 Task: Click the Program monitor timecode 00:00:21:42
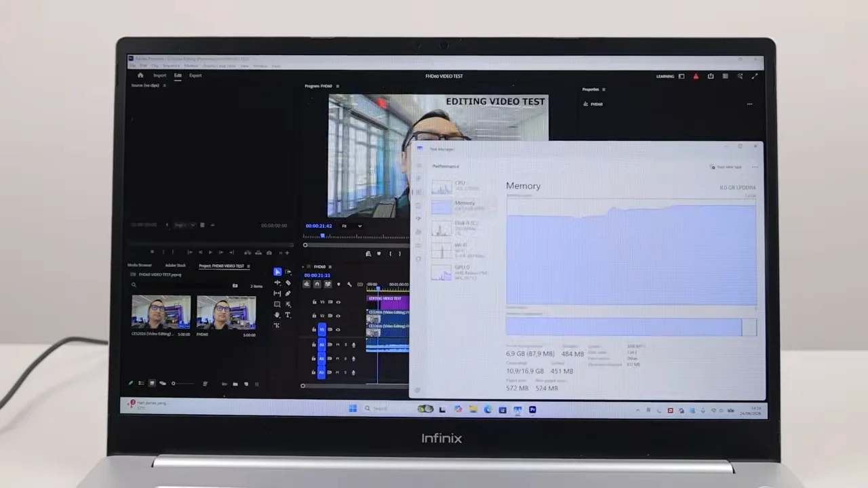[319, 226]
